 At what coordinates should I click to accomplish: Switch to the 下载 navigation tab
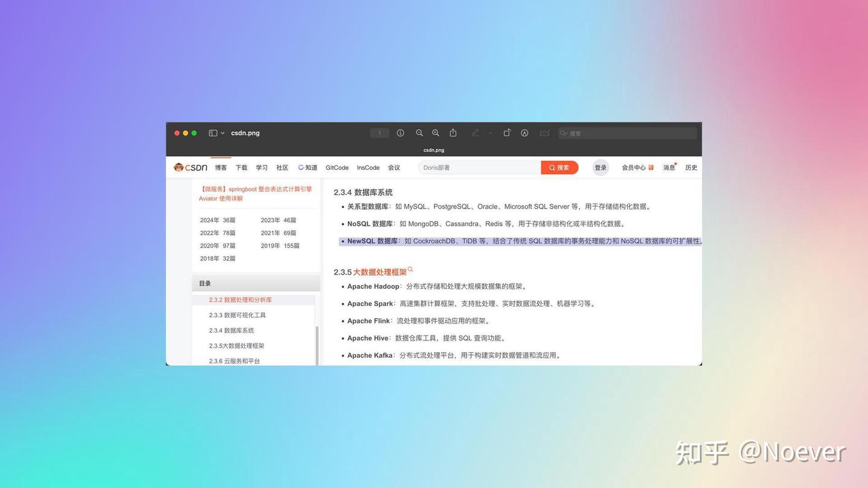point(241,167)
